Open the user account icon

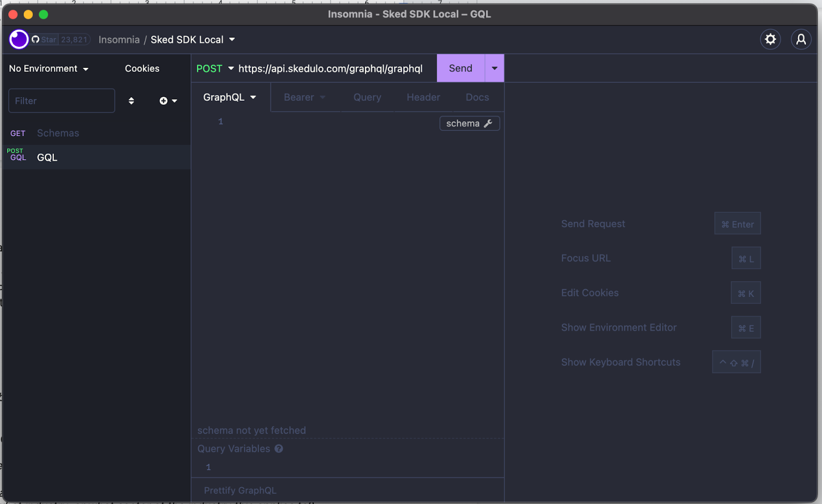(801, 39)
